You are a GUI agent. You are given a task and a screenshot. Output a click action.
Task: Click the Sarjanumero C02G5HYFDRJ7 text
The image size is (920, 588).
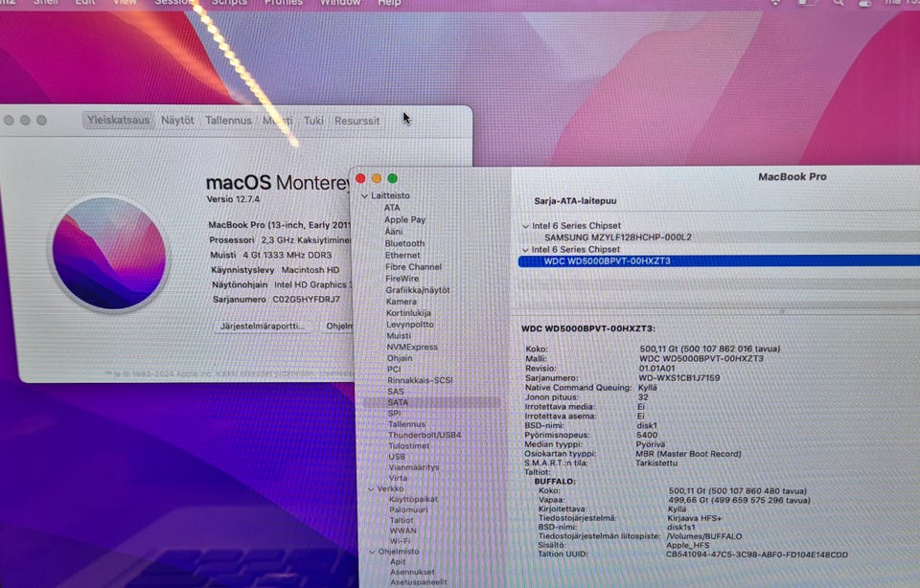coord(276,300)
